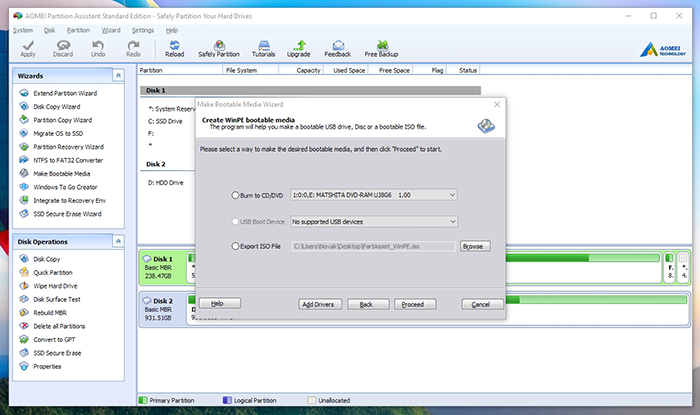Open disk Properties operation
Image resolution: width=700 pixels, height=415 pixels.
(x=47, y=366)
